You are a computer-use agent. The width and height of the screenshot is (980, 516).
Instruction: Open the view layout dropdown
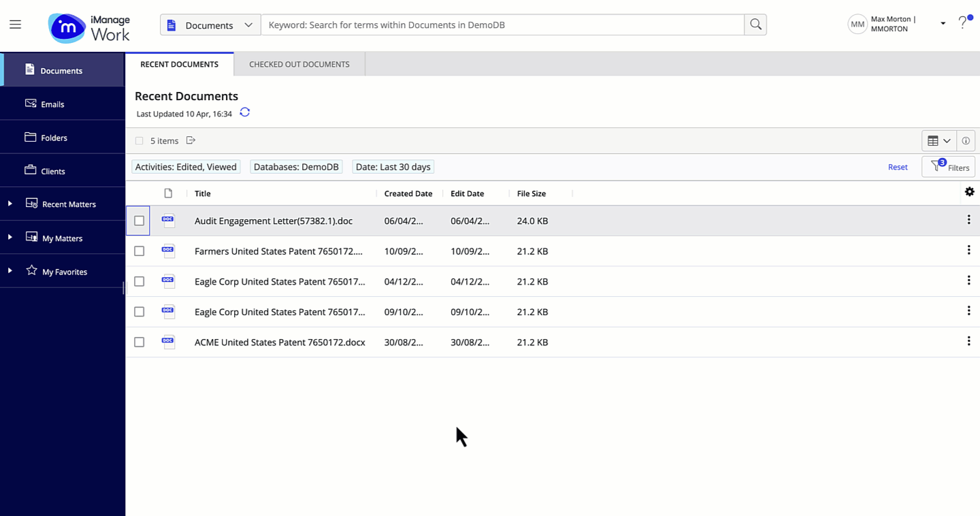(x=939, y=141)
